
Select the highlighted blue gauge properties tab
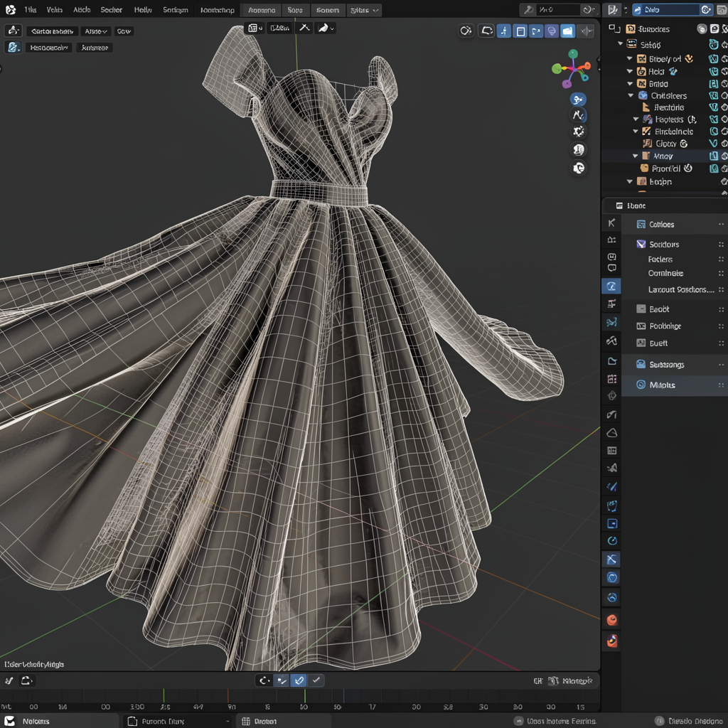click(611, 287)
